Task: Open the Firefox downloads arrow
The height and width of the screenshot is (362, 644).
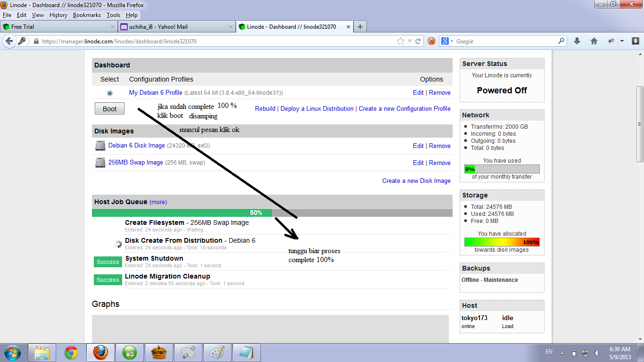Action: pyautogui.click(x=577, y=41)
